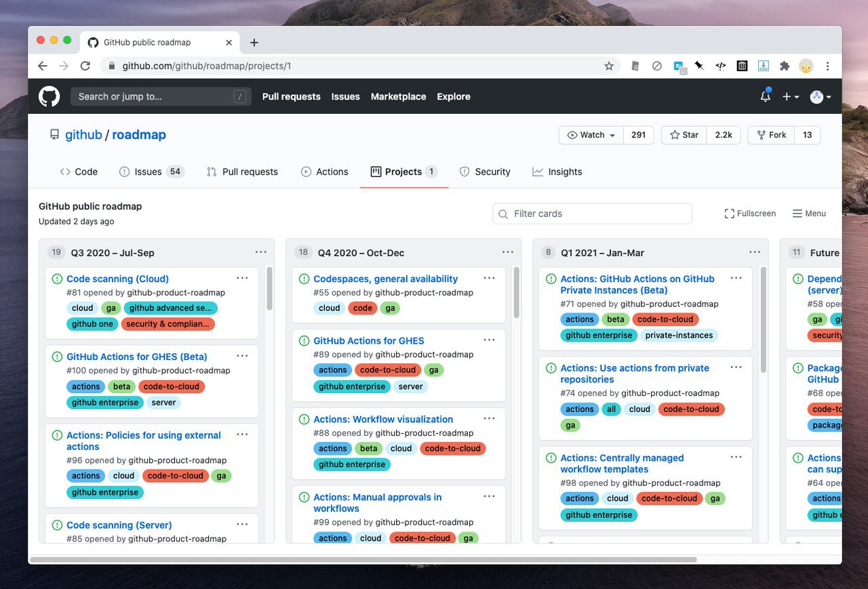The image size is (868, 589).
Task: Open the Codespaces, general availability card
Action: tap(385, 279)
